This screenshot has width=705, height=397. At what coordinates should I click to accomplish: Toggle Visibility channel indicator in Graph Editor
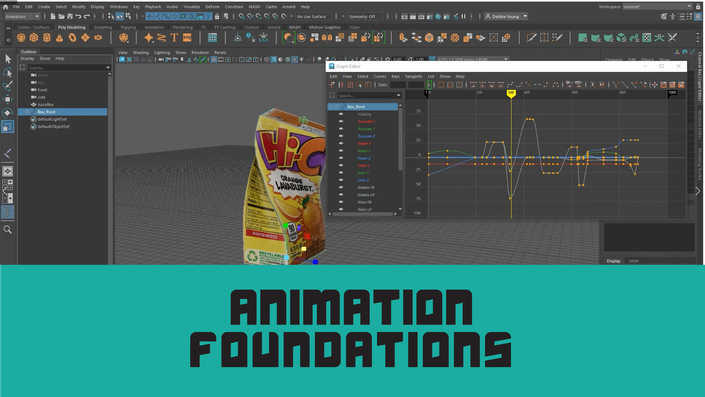pyautogui.click(x=341, y=114)
